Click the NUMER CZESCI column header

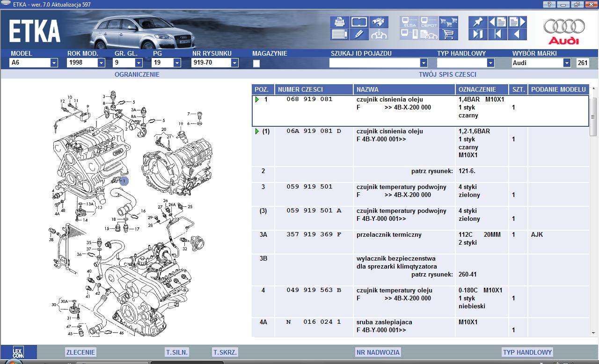pos(314,89)
